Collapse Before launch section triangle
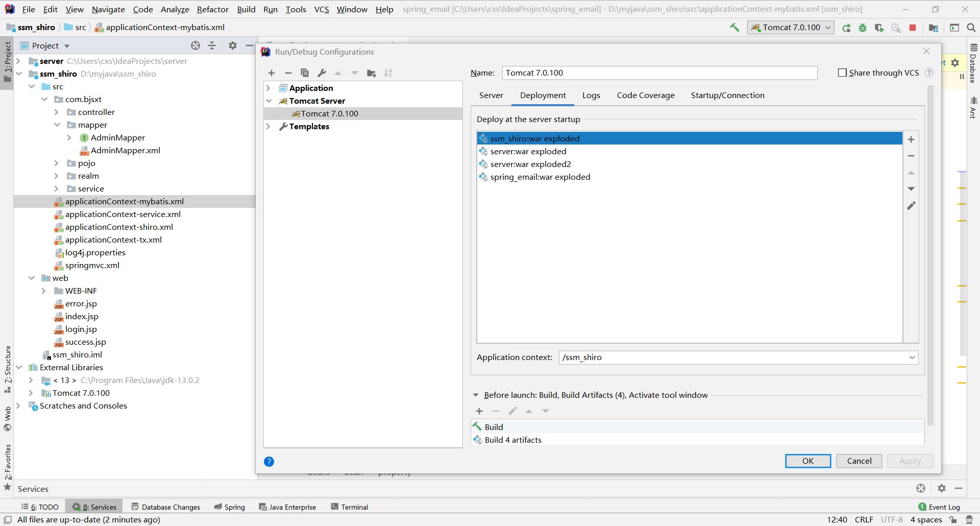Screen dimensions: 980x526 [x=476, y=395]
